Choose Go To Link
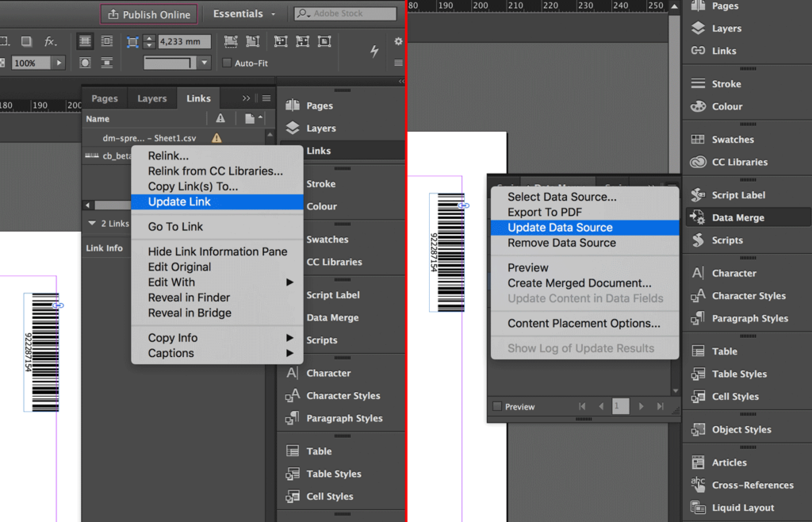 [217, 227]
